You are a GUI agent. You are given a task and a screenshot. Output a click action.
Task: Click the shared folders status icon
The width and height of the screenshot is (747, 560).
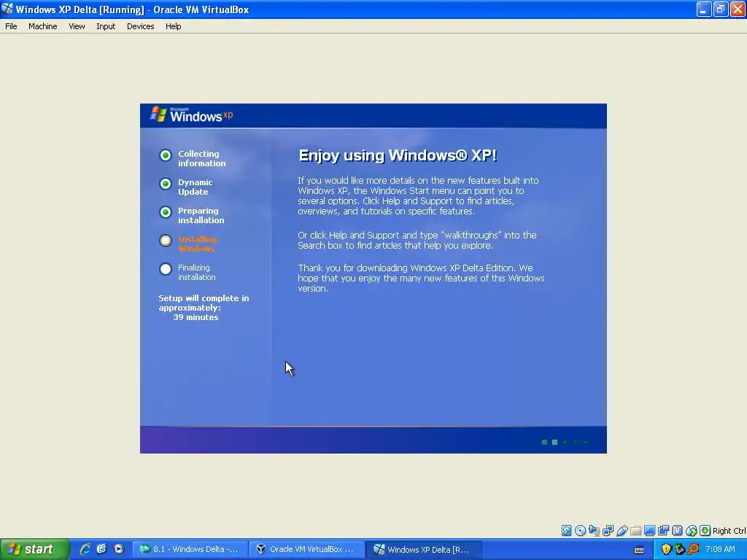click(x=635, y=531)
